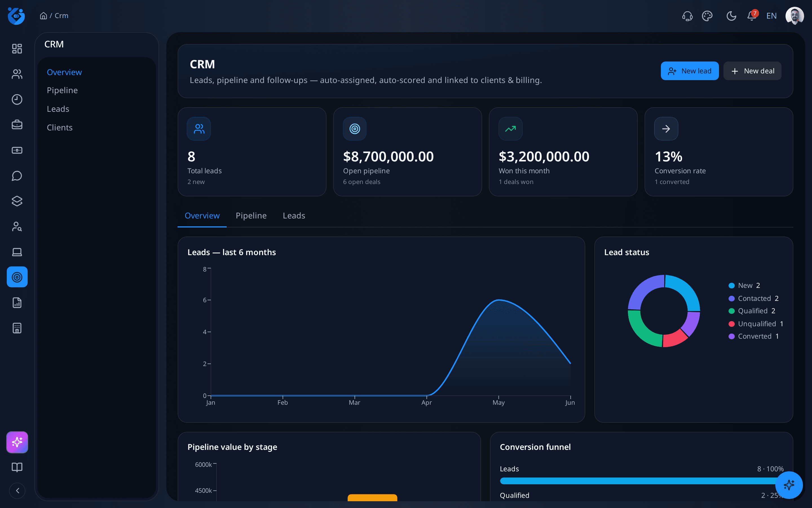Viewport: 812px width, 508px height.
Task: Click the Contacted legend entry
Action: click(x=754, y=298)
